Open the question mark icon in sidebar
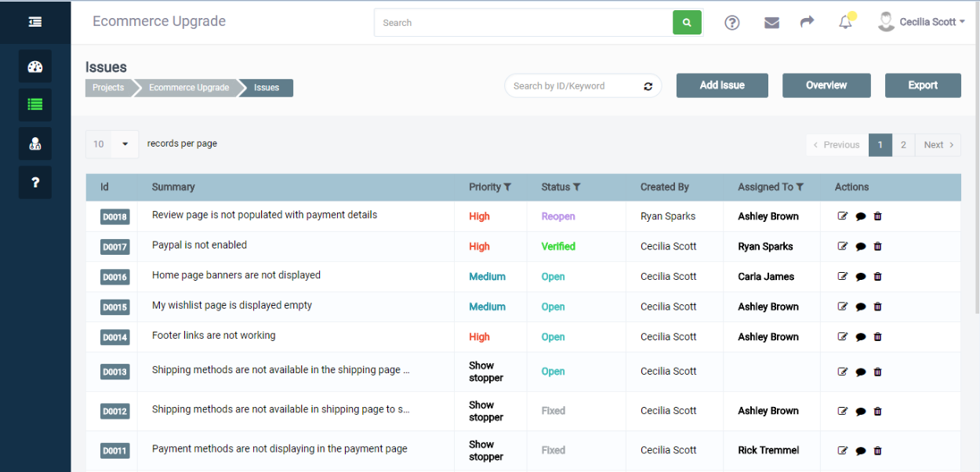 click(35, 183)
